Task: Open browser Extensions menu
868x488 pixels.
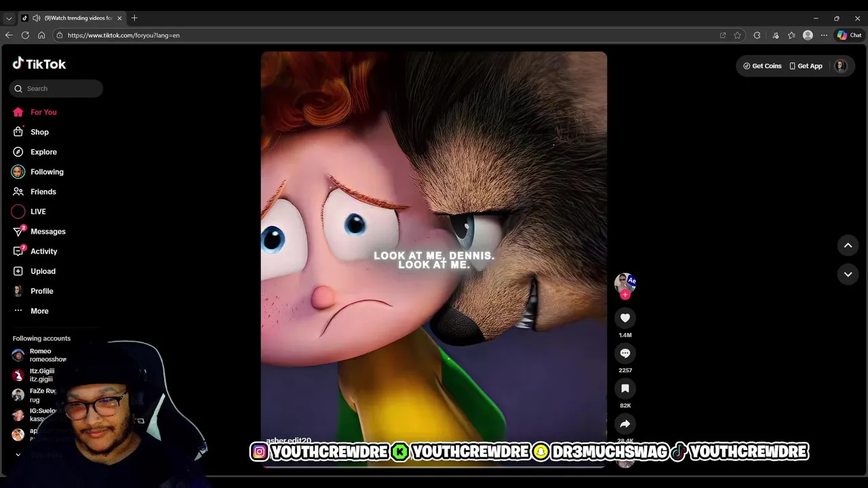Action: point(757,35)
